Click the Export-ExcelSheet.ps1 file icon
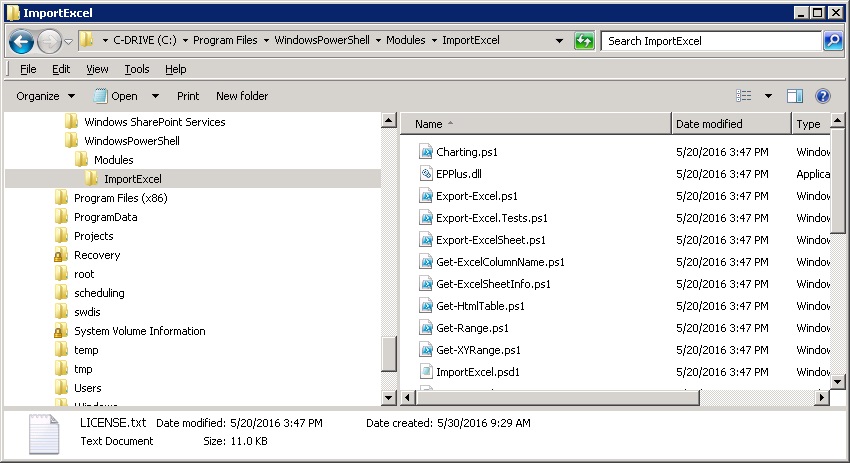The height and width of the screenshot is (463, 850). 426,240
